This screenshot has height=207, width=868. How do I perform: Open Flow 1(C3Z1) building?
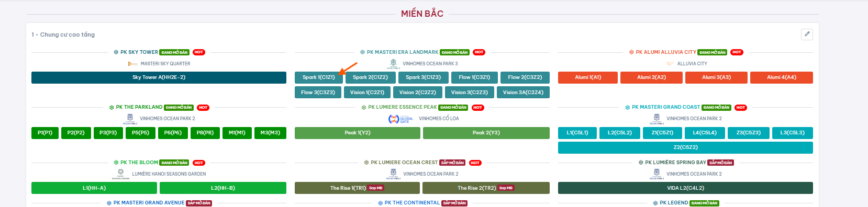474,77
